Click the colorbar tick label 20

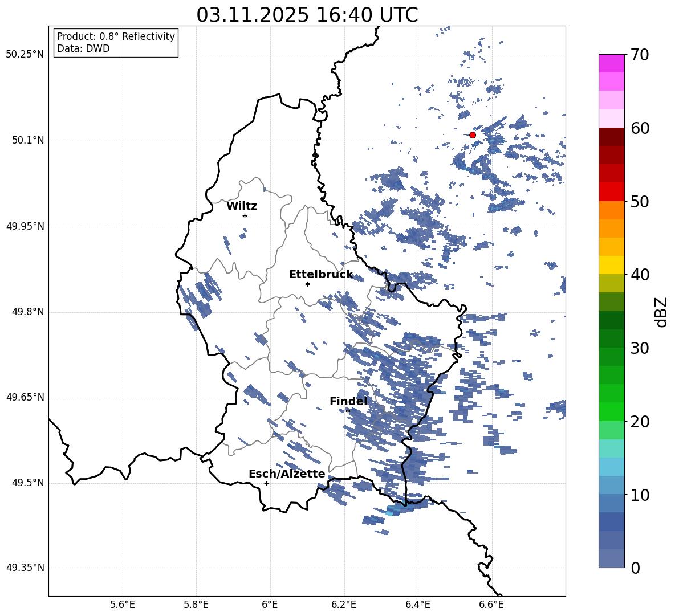[x=640, y=421]
